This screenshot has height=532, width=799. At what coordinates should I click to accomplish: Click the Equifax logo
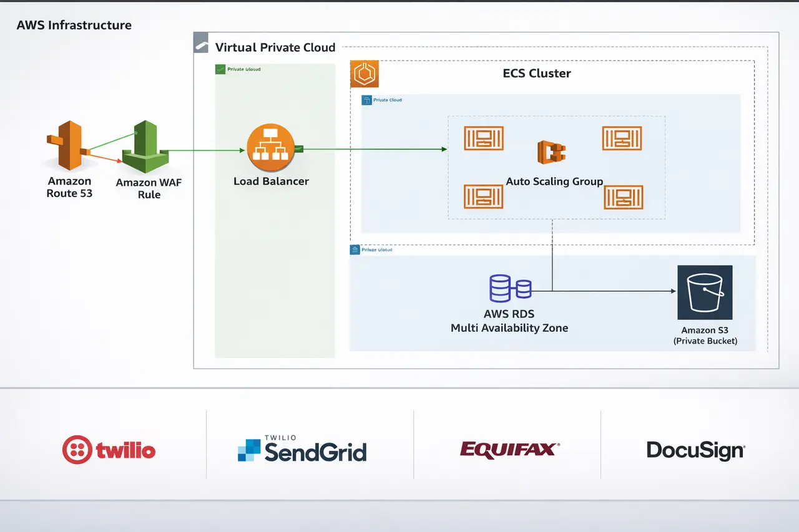[x=510, y=449]
